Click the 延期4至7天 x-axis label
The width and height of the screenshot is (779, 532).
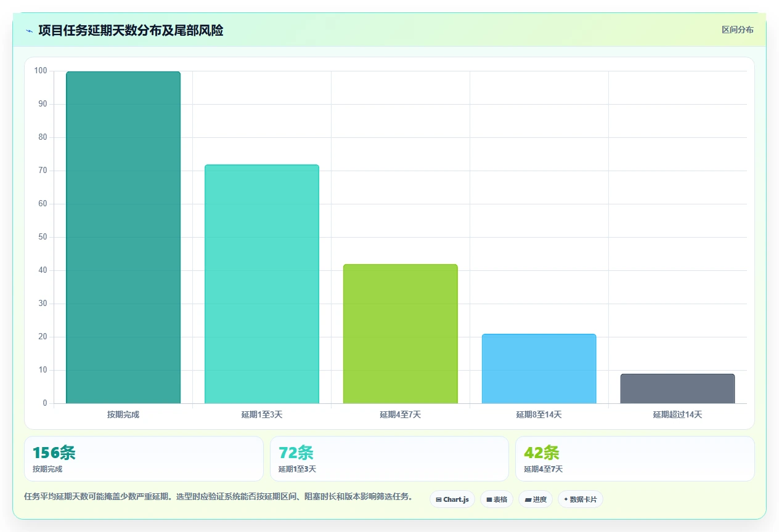click(x=401, y=414)
